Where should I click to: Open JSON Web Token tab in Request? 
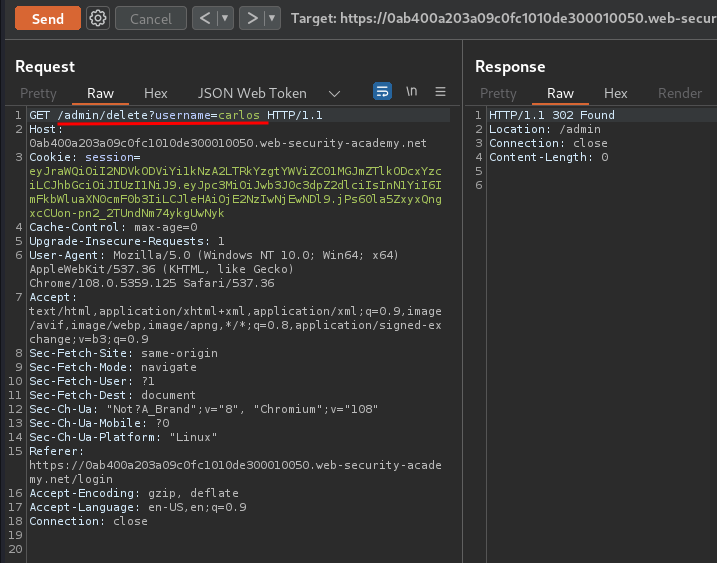pyautogui.click(x=252, y=93)
